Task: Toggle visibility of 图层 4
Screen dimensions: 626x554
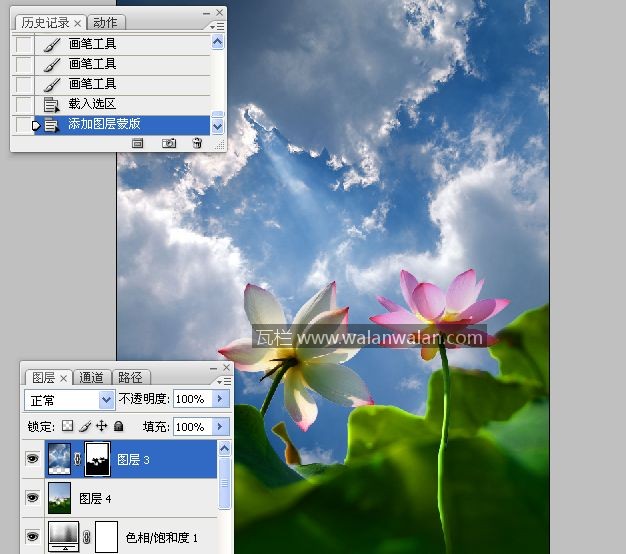Action: pyautogui.click(x=34, y=498)
